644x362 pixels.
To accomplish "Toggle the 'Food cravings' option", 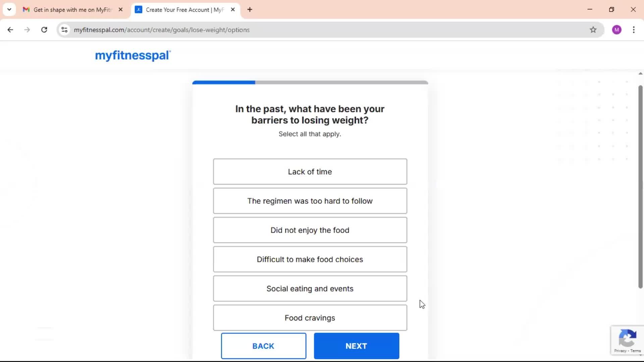I will click(x=310, y=318).
